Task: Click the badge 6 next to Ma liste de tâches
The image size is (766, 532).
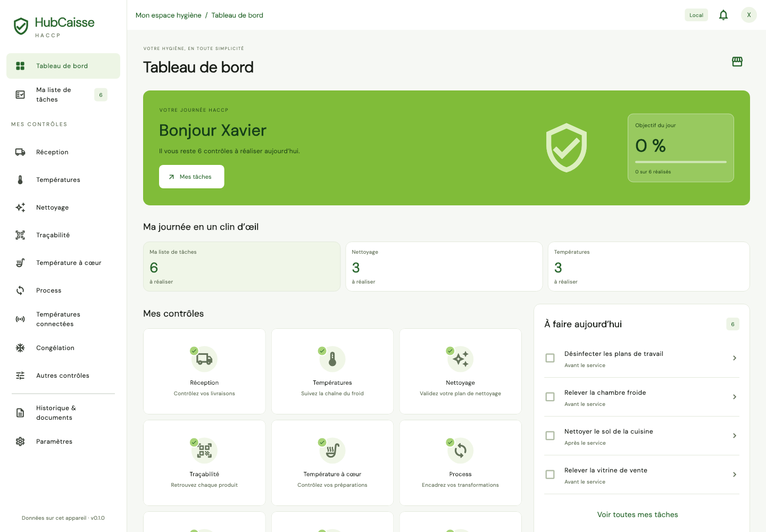Action: (x=101, y=95)
